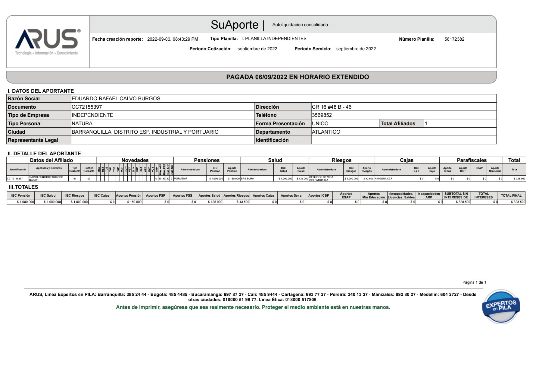The height and width of the screenshot is (392, 542).
Task: Click the EPS SURA health administrator cell
Action: [247, 179]
